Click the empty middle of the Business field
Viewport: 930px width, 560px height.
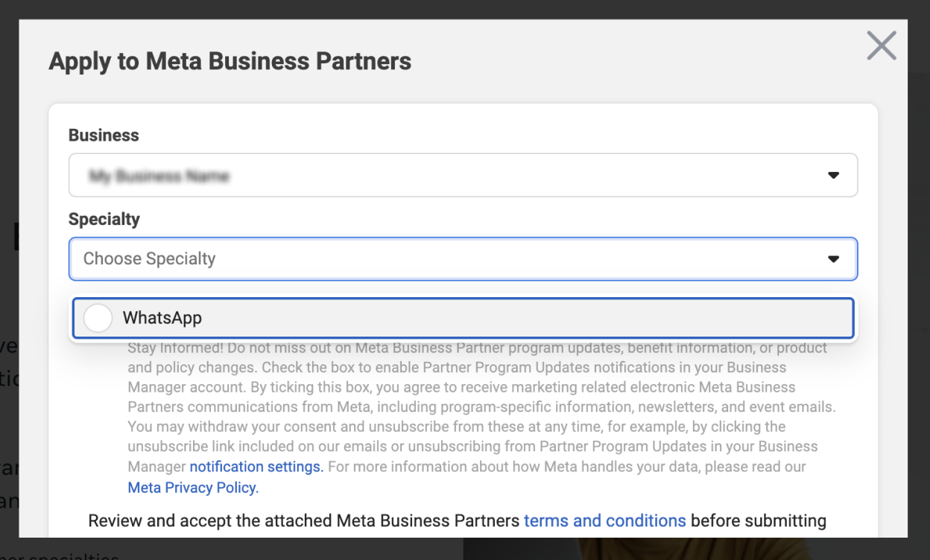522,176
